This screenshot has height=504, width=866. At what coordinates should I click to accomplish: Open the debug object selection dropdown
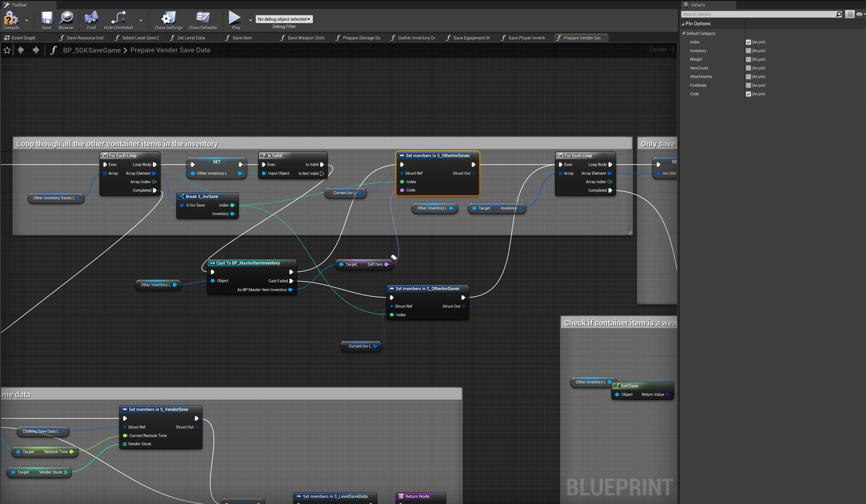(284, 19)
